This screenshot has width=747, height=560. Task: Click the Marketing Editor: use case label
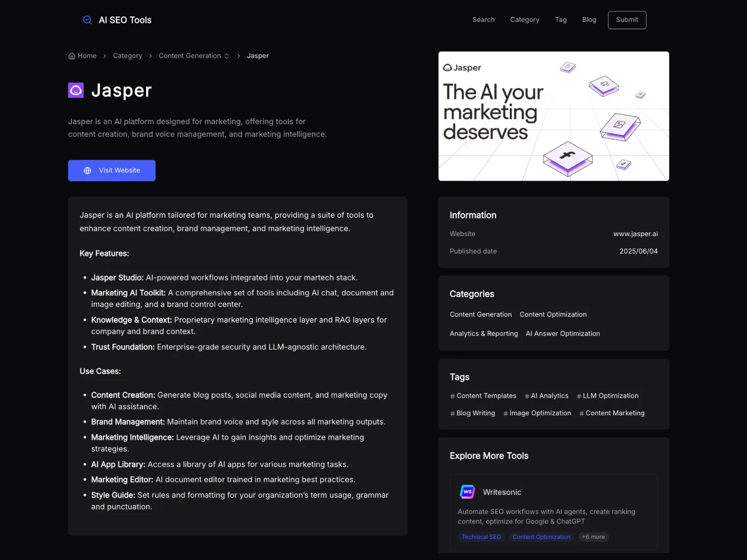point(122,480)
